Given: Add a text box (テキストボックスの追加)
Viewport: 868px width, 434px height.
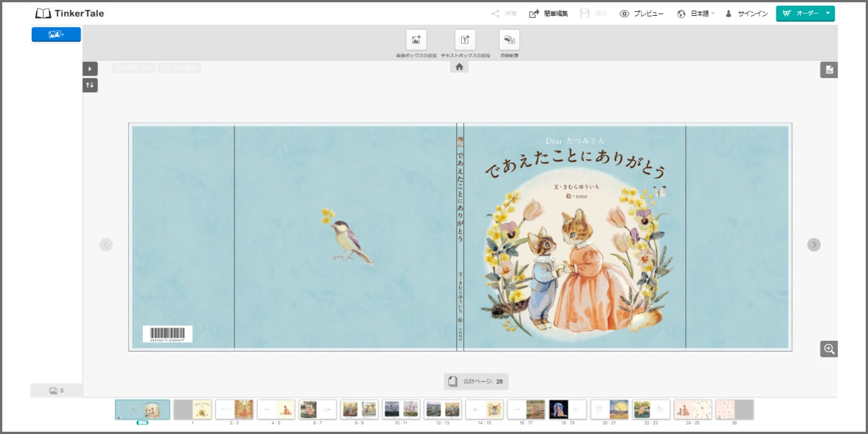Looking at the screenshot, I should [465, 40].
